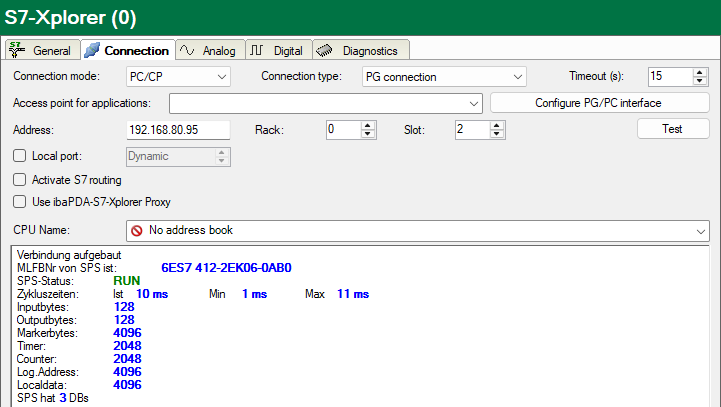Click the Rack value field
Screen dimensions: 721x407
click(343, 130)
